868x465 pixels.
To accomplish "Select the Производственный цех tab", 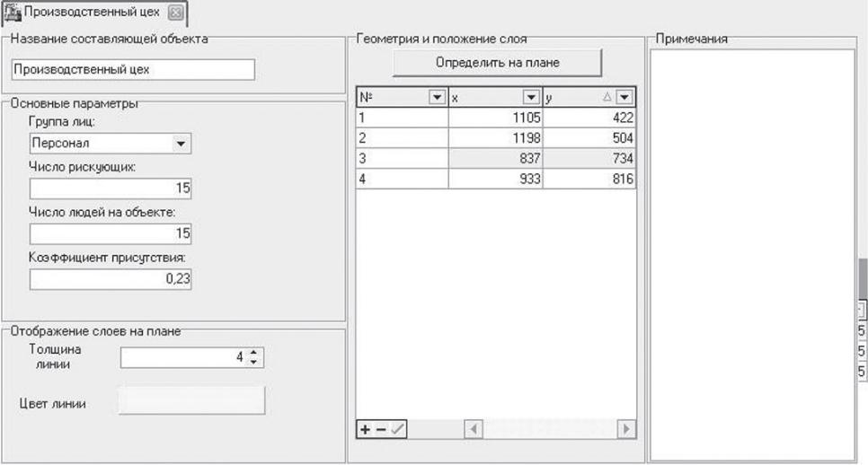I will [94, 13].
